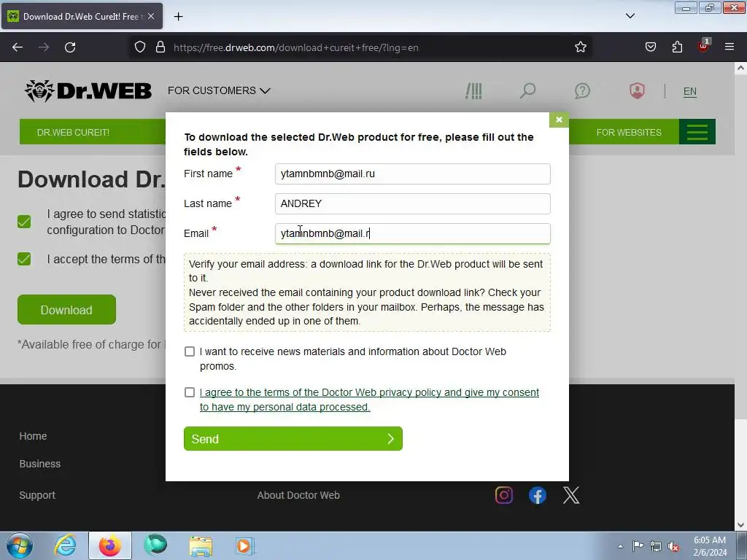Close the download form popup

pos(559,120)
